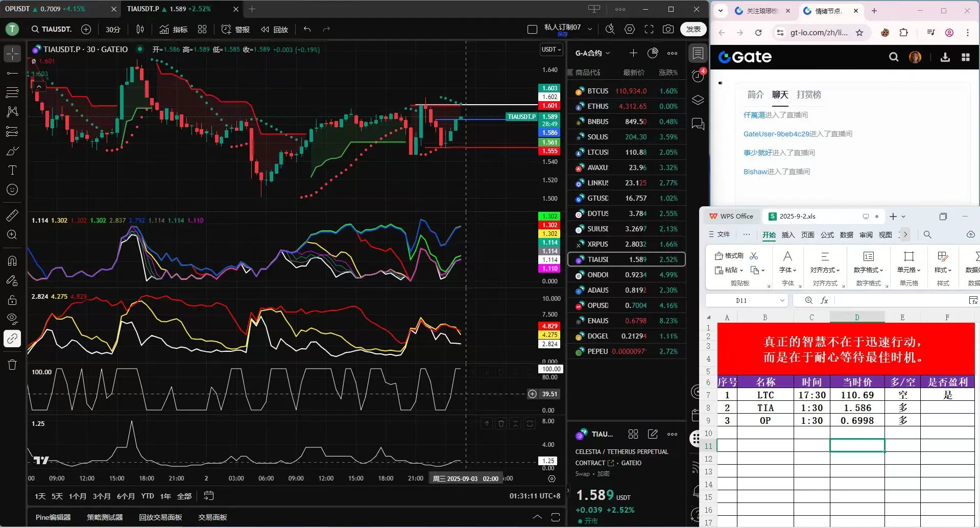
Task: Click the layout checkbox beside 私人订制07
Action: coord(532,30)
